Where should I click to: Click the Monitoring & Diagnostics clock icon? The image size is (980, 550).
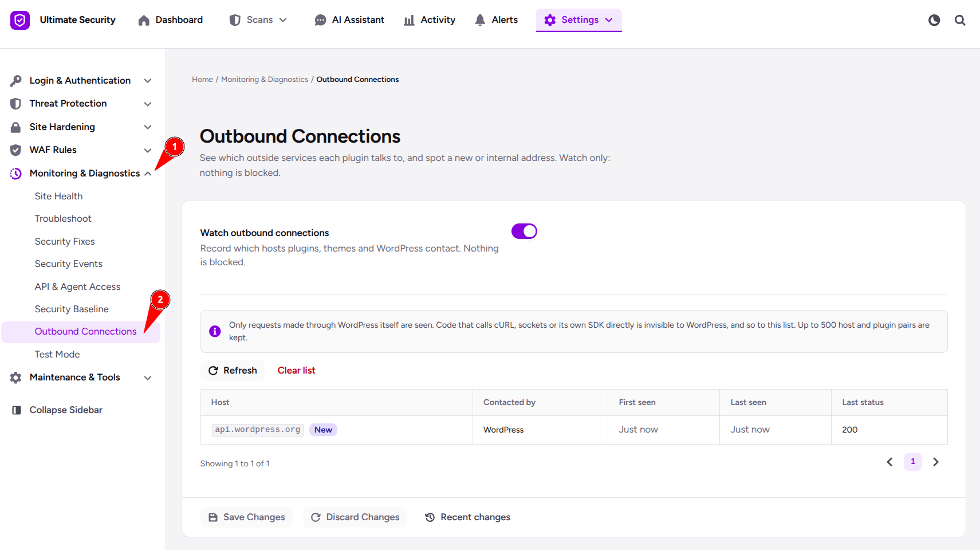16,174
